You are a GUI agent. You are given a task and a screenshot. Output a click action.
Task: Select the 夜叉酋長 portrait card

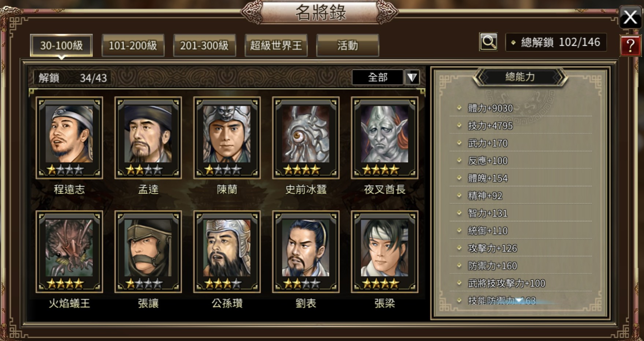(385, 138)
